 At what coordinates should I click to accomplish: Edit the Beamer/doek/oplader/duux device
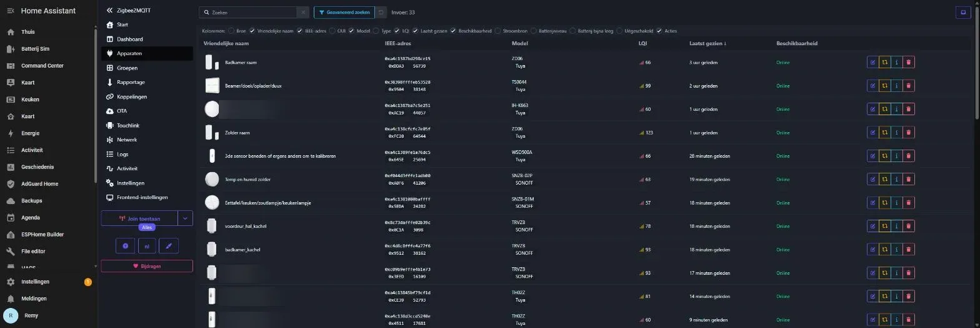(x=872, y=86)
